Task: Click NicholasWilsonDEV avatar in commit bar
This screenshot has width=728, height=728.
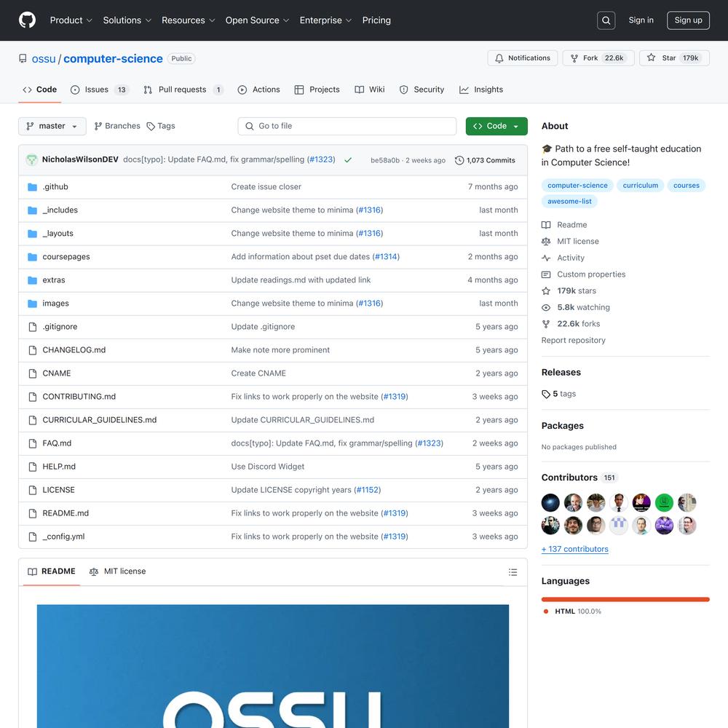Action: (x=31, y=159)
